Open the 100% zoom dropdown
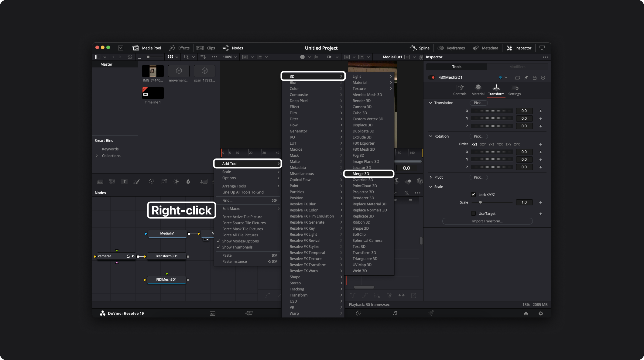Screen dimensions: 644x360 point(230,57)
